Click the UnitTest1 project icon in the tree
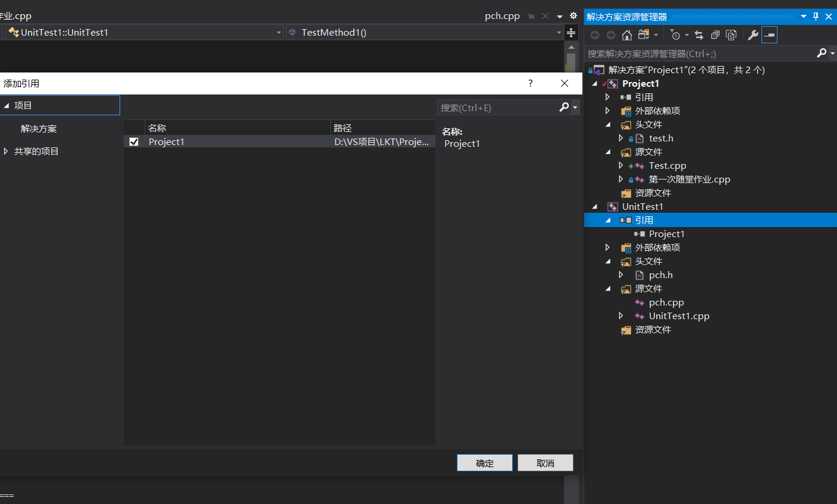This screenshot has width=837, height=504. click(x=613, y=207)
